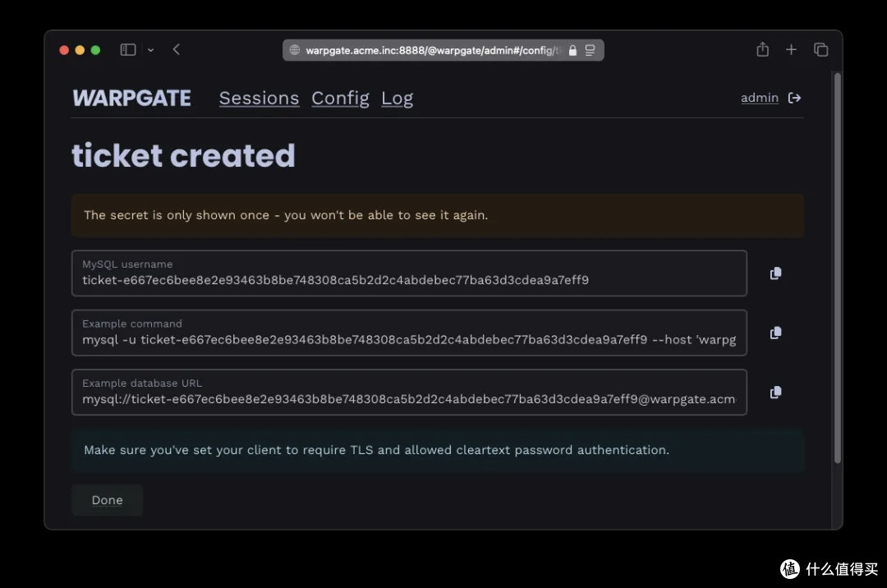This screenshot has width=887, height=588.
Task: Log out using the exit icon
Action: point(794,98)
